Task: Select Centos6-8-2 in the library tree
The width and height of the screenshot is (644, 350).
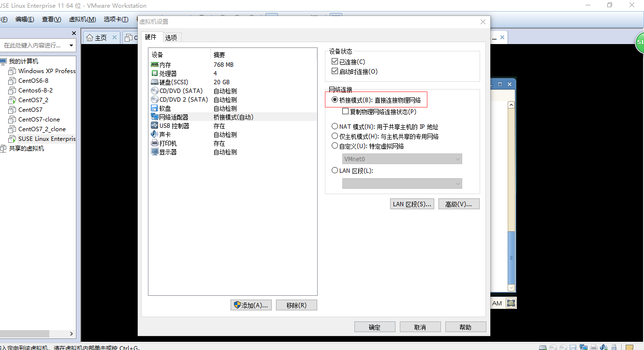Action: (x=35, y=90)
